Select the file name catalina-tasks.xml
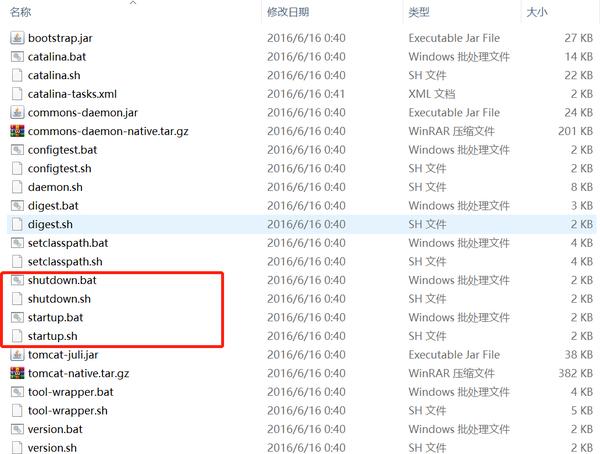600x454 pixels. pyautogui.click(x=72, y=94)
